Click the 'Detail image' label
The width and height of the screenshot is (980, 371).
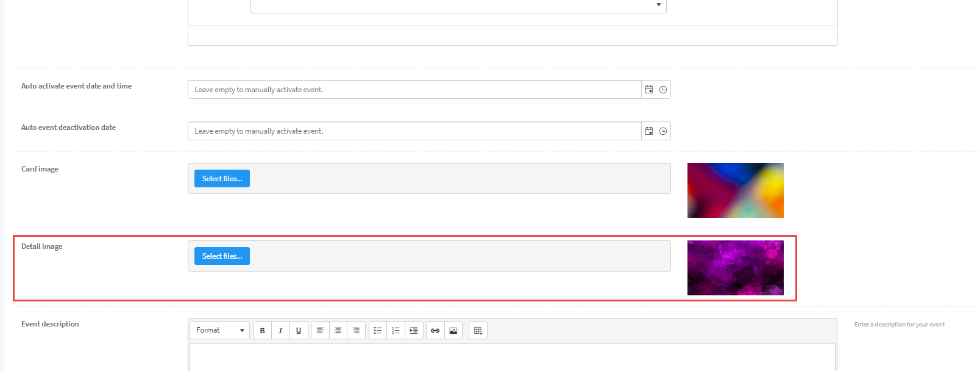pos(41,247)
